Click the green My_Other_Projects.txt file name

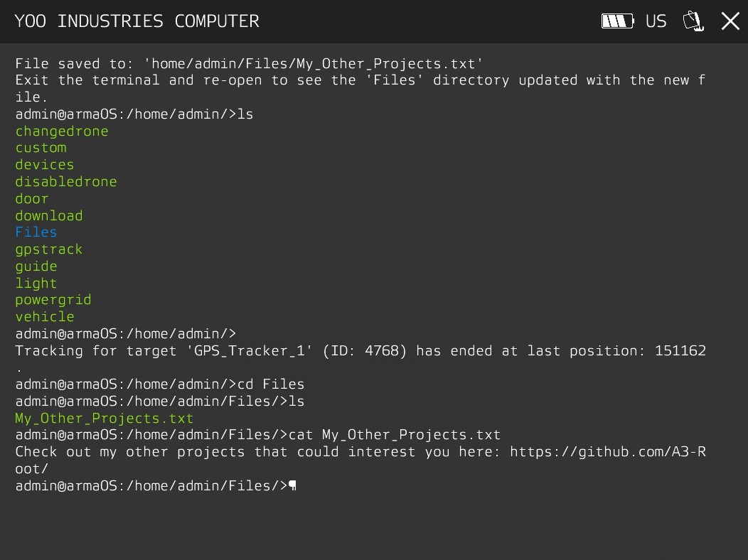click(105, 419)
